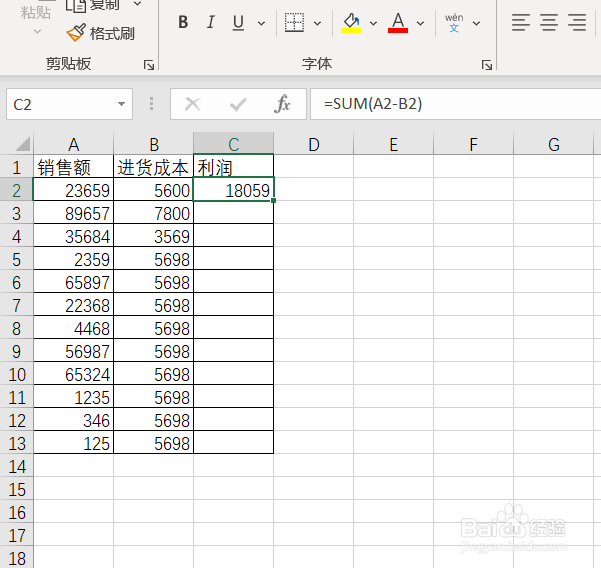Click cell containing 进货成本
Screen dimensions: 601x568
tap(154, 166)
